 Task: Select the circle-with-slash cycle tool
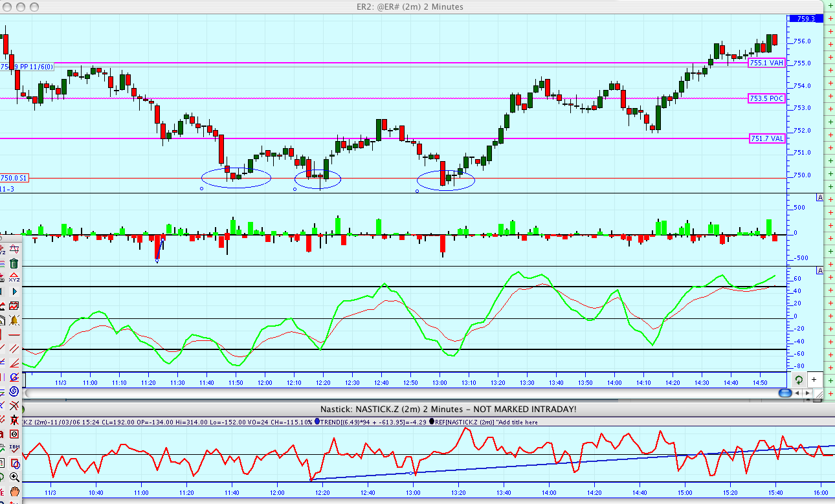(14, 377)
